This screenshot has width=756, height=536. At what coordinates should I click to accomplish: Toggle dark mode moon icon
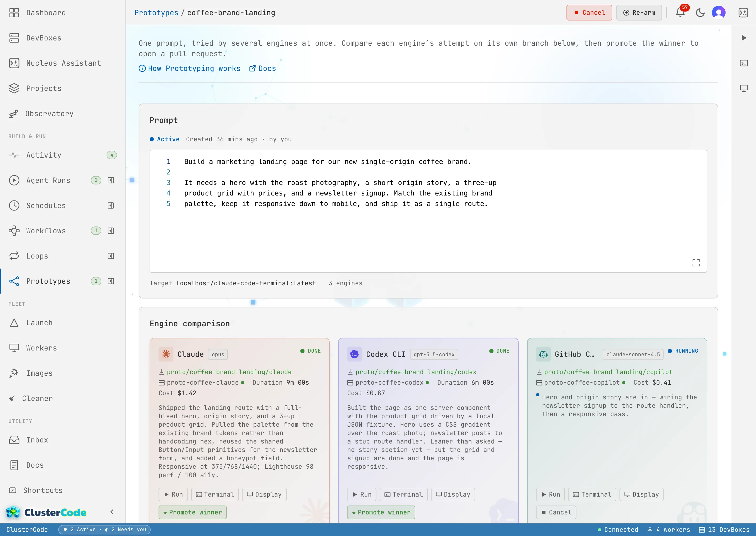[x=700, y=13]
